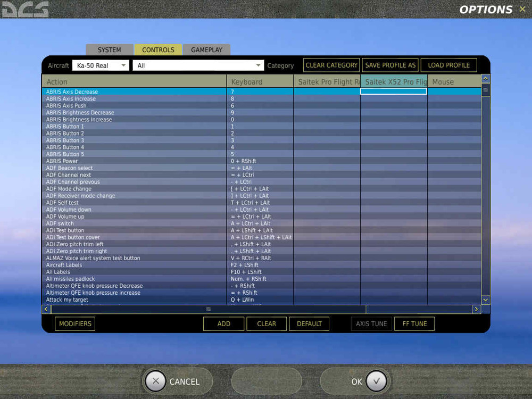
Task: Click the horizontal scroll right arrow
Action: pos(476,309)
